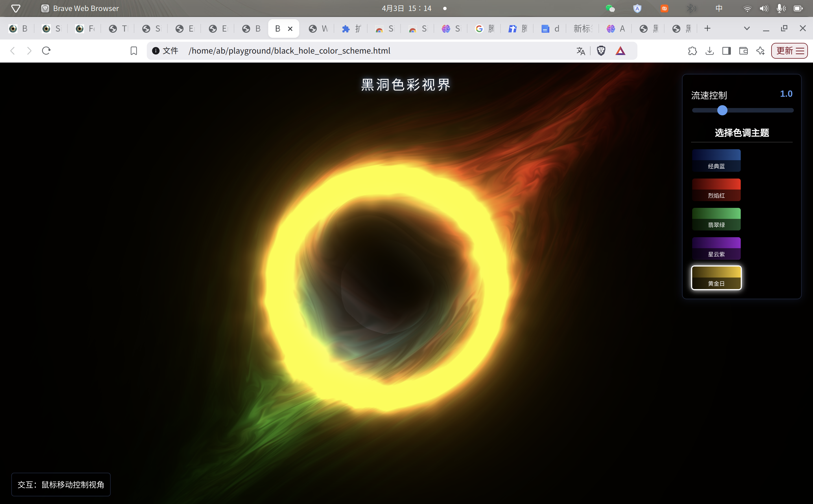Select the 星云紫 color theme
This screenshot has width=813, height=504.
coord(716,248)
